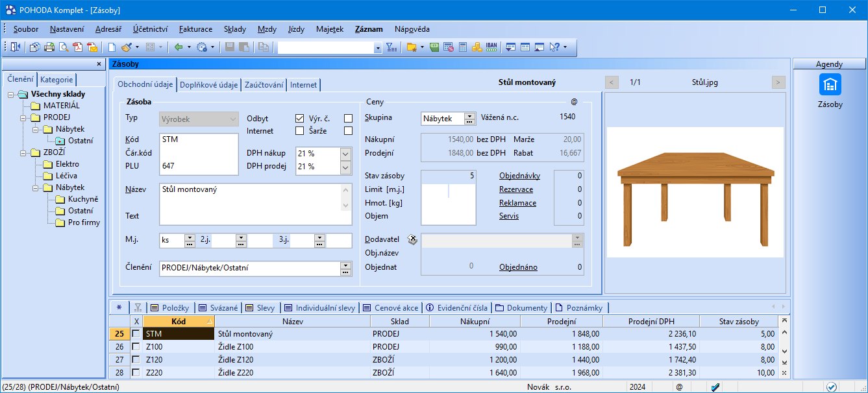This screenshot has width=868, height=393.
Task: Click the Objednávky link
Action: [x=519, y=176]
